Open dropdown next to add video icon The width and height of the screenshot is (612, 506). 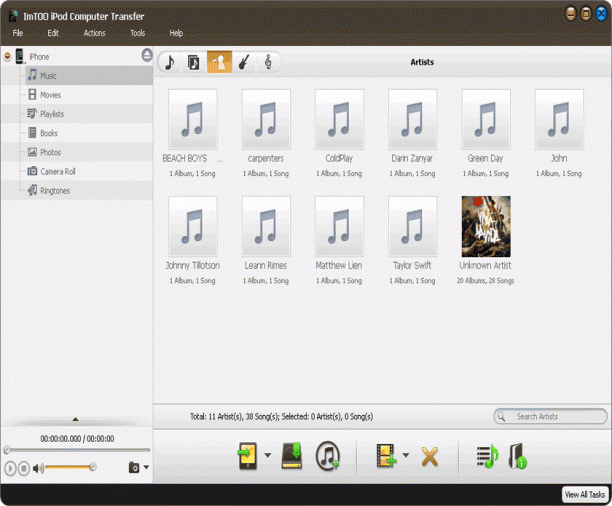tap(406, 455)
